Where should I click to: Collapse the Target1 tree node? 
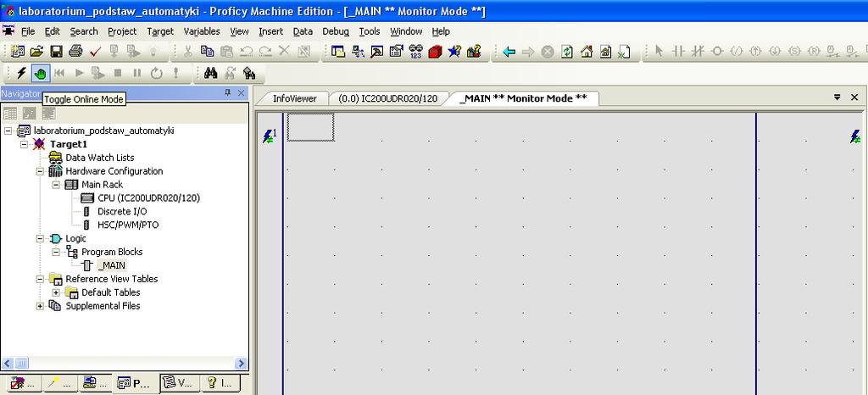pyautogui.click(x=24, y=144)
